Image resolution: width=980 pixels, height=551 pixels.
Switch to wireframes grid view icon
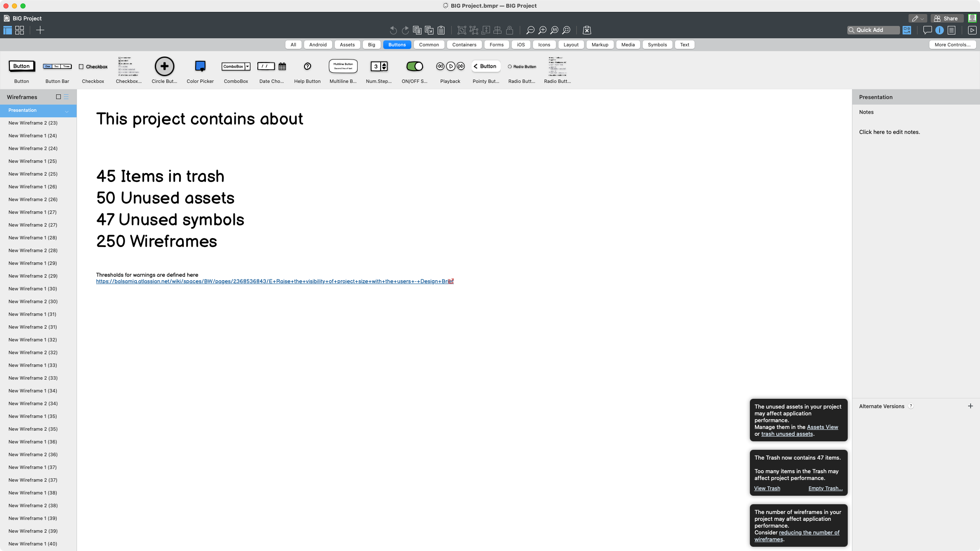tap(20, 30)
